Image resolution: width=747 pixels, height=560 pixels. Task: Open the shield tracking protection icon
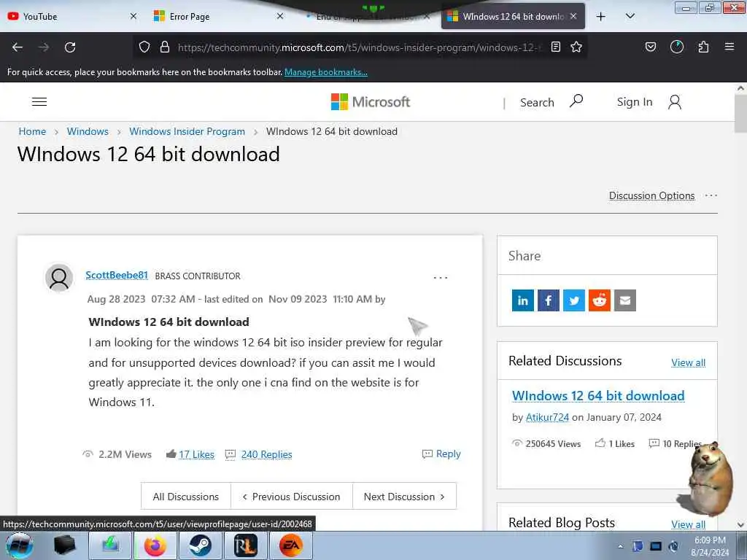pyautogui.click(x=144, y=47)
